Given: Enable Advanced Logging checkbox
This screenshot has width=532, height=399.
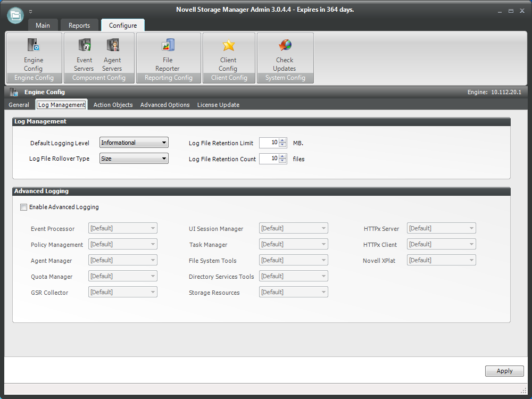Looking at the screenshot, I should [x=23, y=207].
